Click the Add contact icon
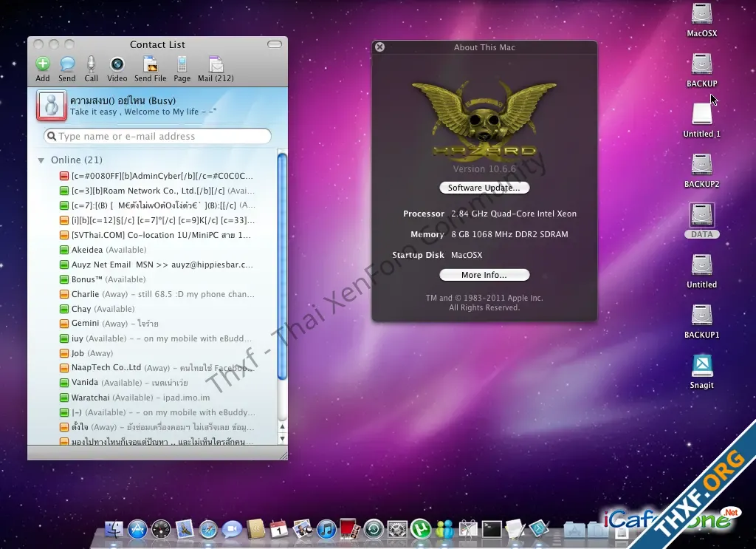The height and width of the screenshot is (549, 756). pyautogui.click(x=42, y=64)
